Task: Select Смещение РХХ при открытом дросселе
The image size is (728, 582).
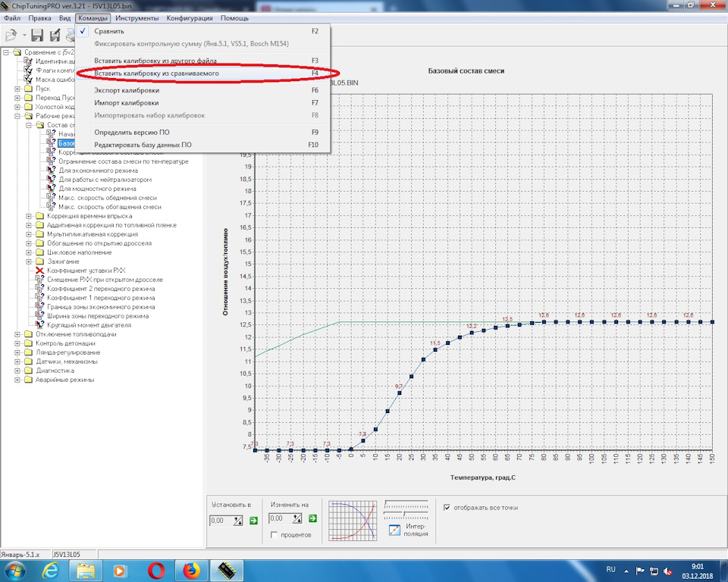Action: 105,280
